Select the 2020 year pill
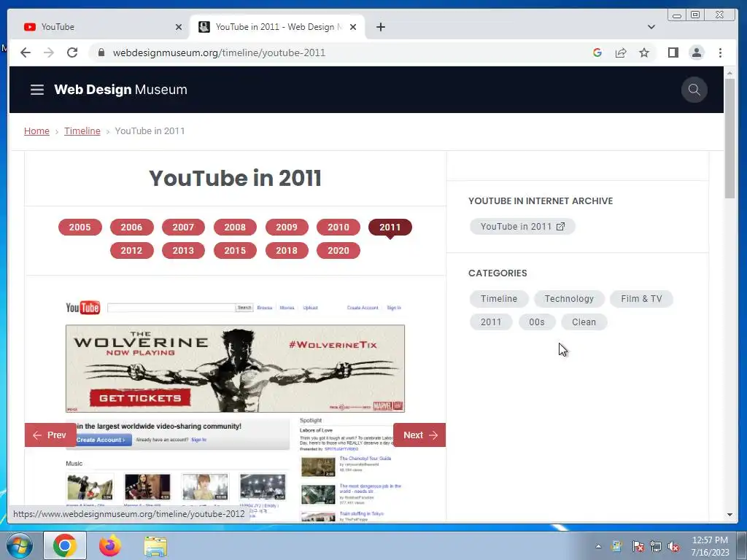The width and height of the screenshot is (747, 560). pyautogui.click(x=338, y=251)
